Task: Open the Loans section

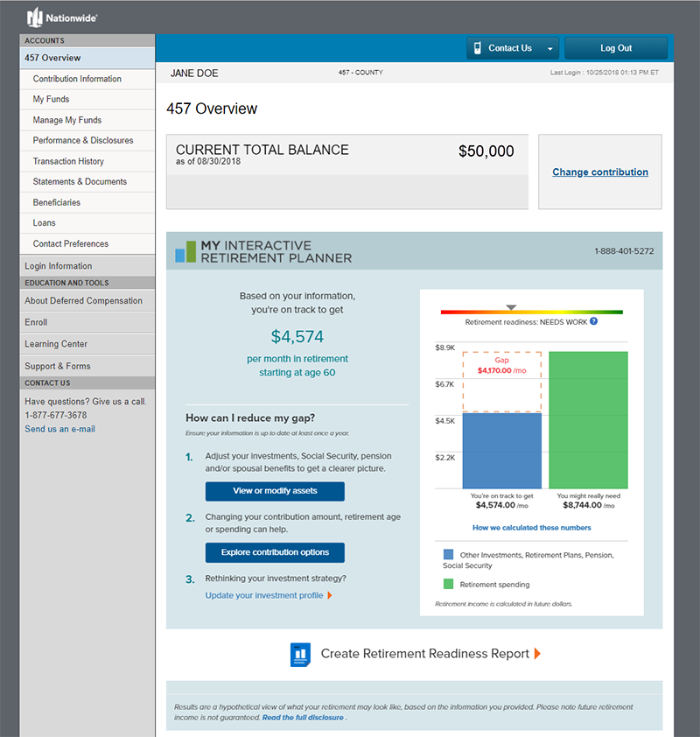Action: [87, 223]
